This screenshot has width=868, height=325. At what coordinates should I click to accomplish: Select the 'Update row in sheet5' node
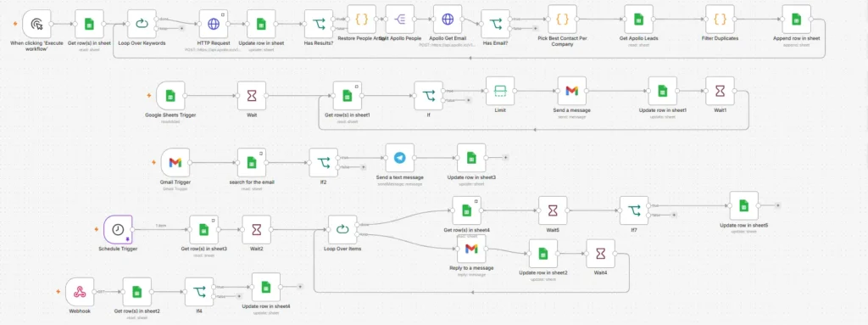(x=743, y=205)
